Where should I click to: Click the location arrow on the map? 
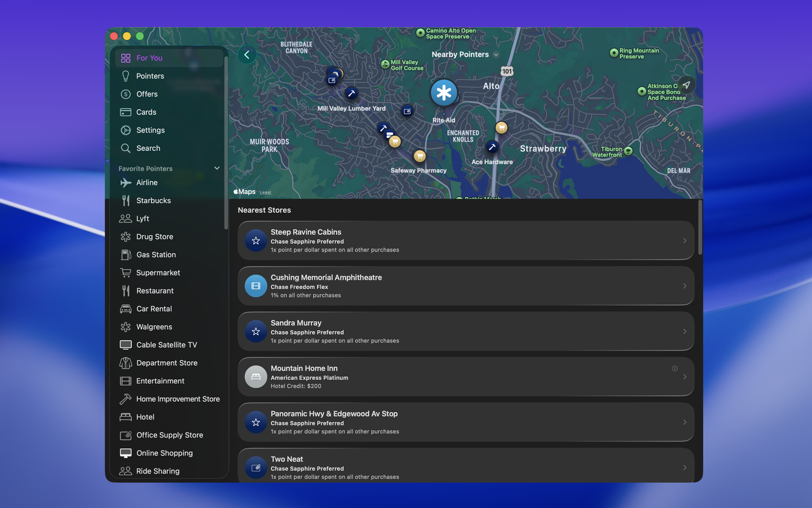pos(686,85)
